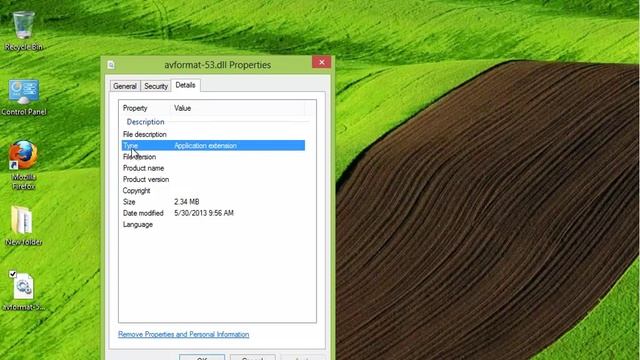
Task: Click the Description group heading
Action: 145,122
